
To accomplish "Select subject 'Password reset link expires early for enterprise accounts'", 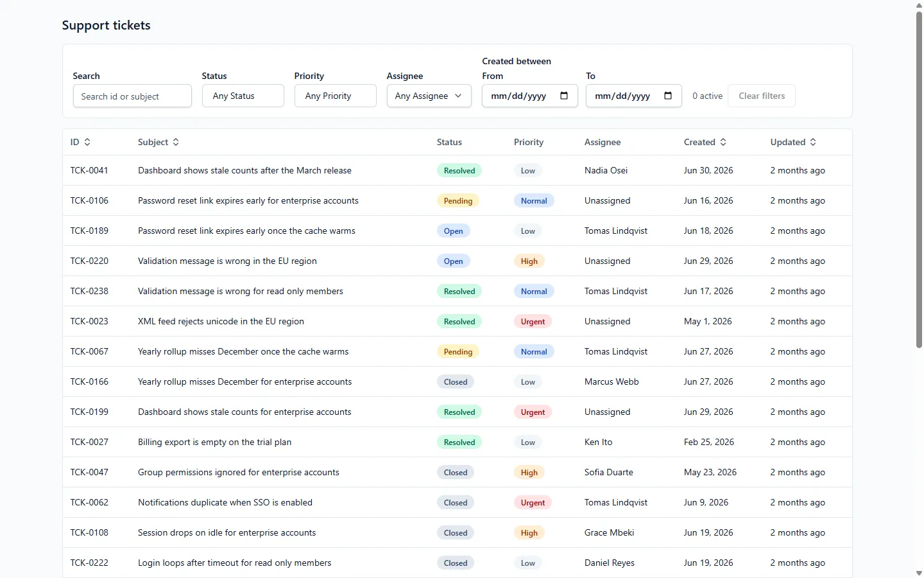I will (248, 200).
